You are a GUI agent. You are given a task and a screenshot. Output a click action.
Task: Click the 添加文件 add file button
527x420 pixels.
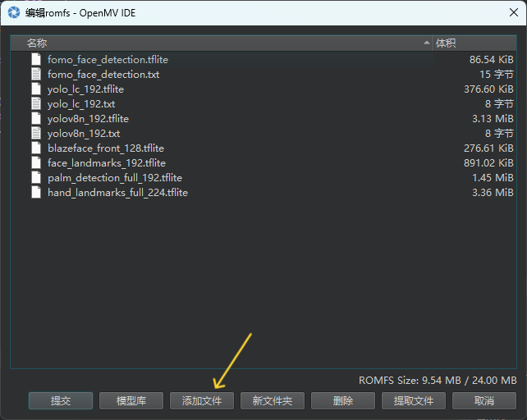(x=202, y=401)
